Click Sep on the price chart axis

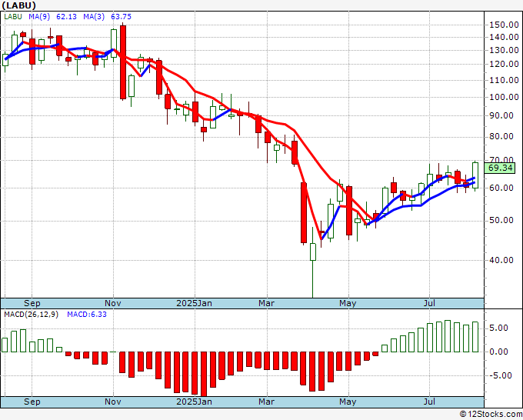(32, 303)
